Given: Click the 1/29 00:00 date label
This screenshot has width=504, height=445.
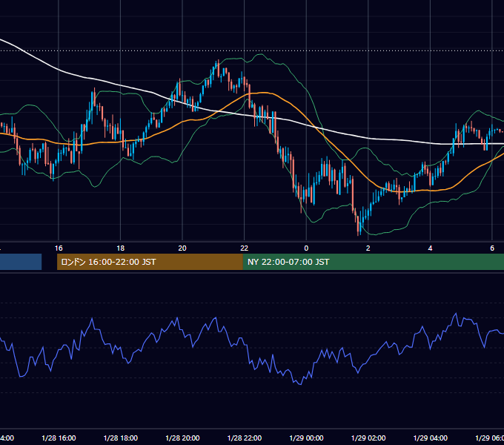Looking at the screenshot, I should 306,438.
